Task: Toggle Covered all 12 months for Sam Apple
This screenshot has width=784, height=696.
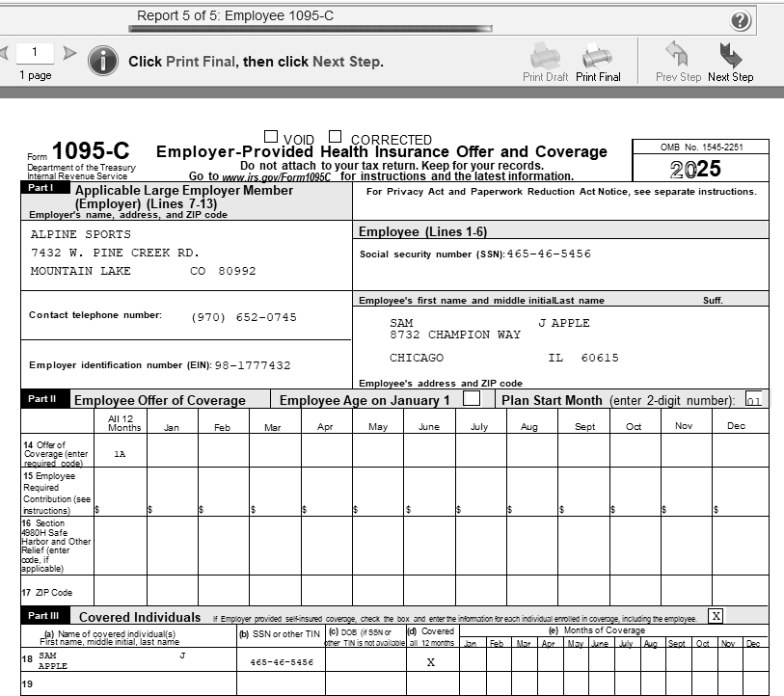Action: point(431,662)
